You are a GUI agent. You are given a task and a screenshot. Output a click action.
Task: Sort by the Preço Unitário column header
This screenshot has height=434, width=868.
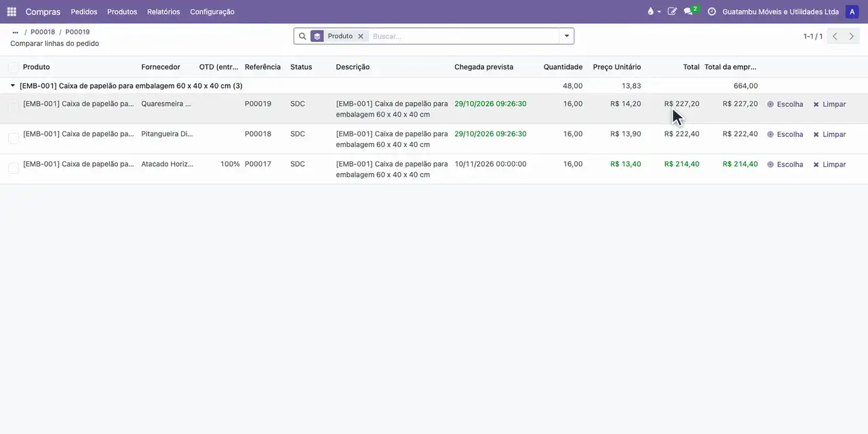coord(616,67)
